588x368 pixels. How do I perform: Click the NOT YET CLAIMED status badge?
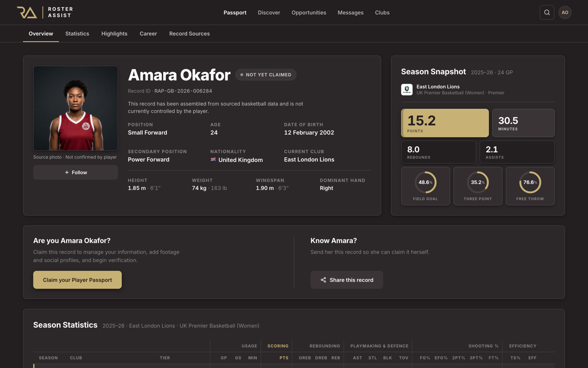click(x=266, y=75)
